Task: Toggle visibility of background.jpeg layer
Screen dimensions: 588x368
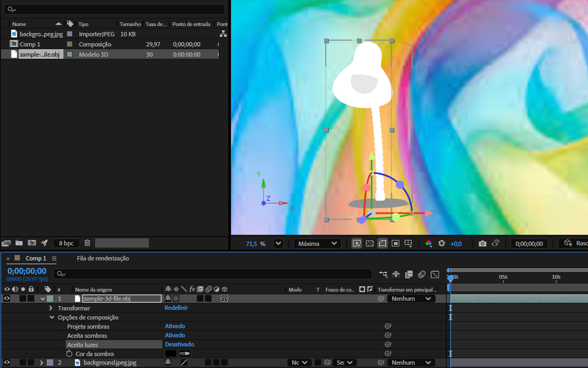Action: 7,362
